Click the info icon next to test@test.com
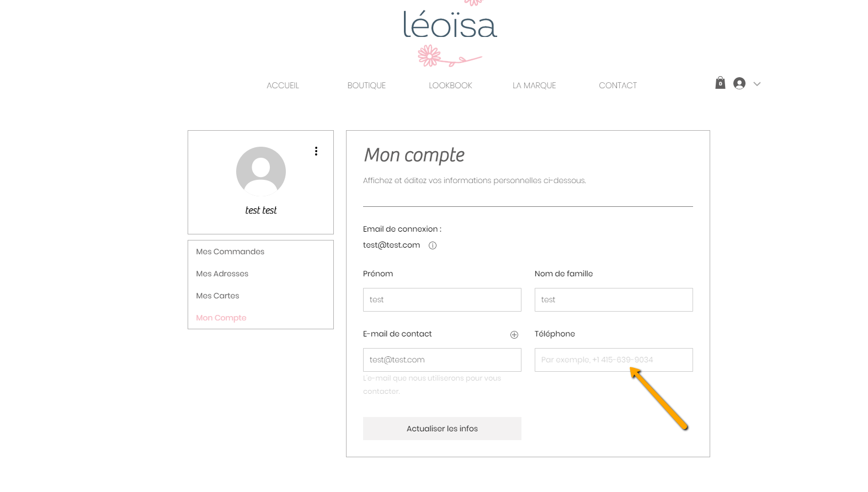This screenshot has width=868, height=492. tap(433, 245)
